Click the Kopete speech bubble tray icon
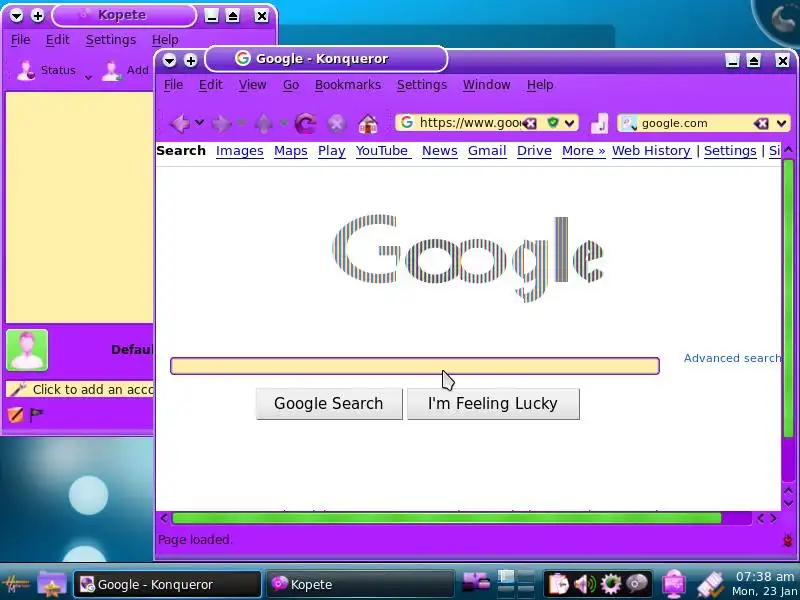Viewport: 800px width, 600px height. 637,584
